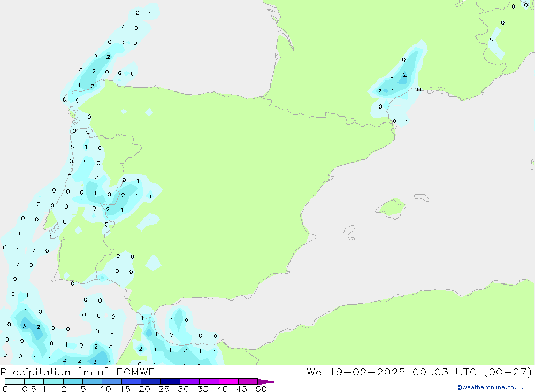Click the legend scale label '0.5'

(29, 389)
